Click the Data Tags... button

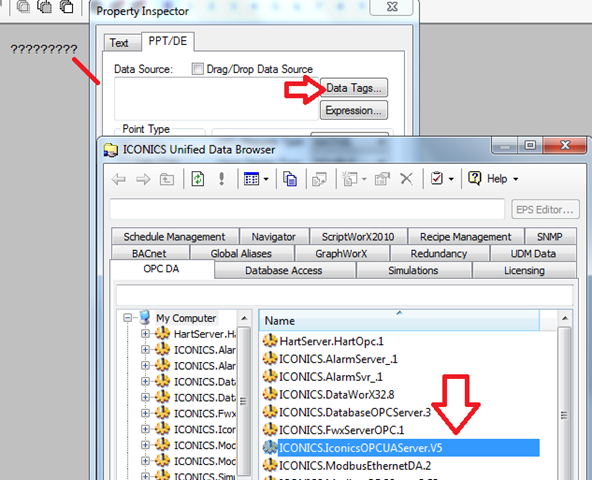coord(354,88)
